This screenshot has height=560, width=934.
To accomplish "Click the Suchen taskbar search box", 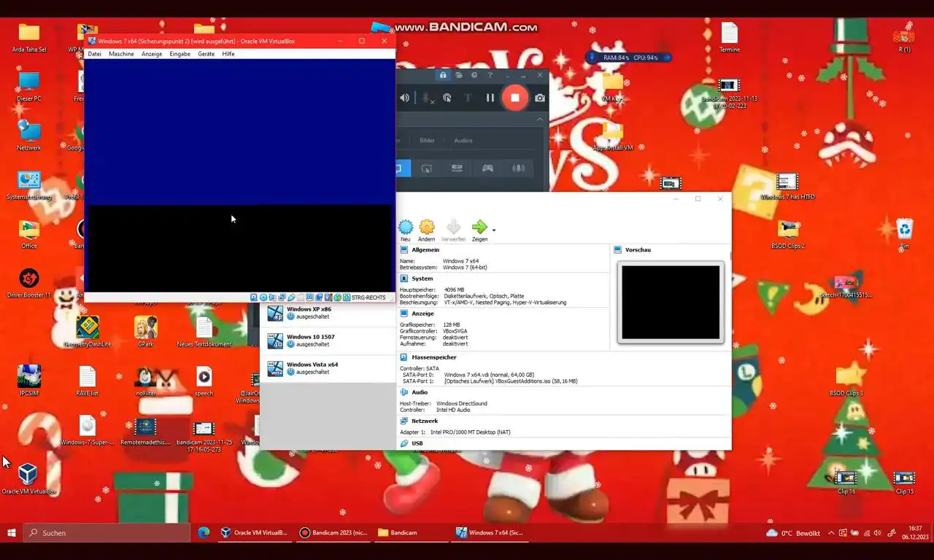I will click(107, 533).
